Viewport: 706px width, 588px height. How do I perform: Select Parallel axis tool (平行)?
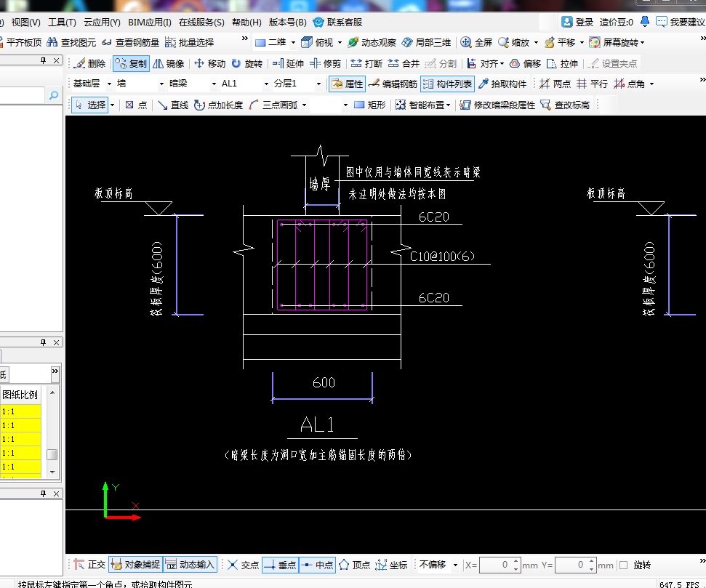[x=592, y=84]
